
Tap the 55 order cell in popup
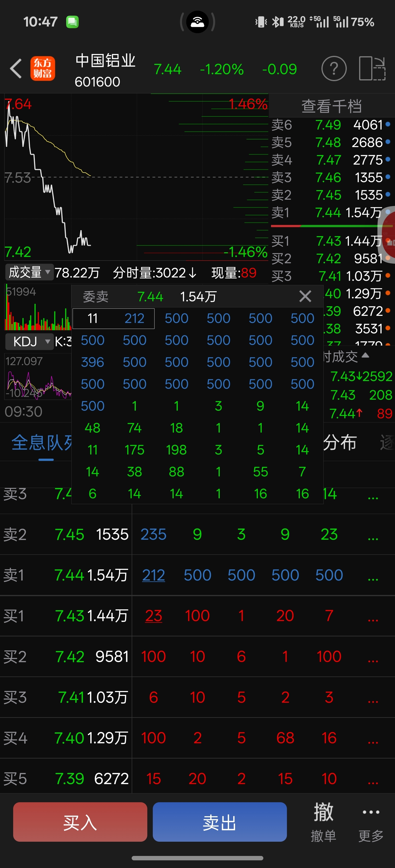pos(260,472)
